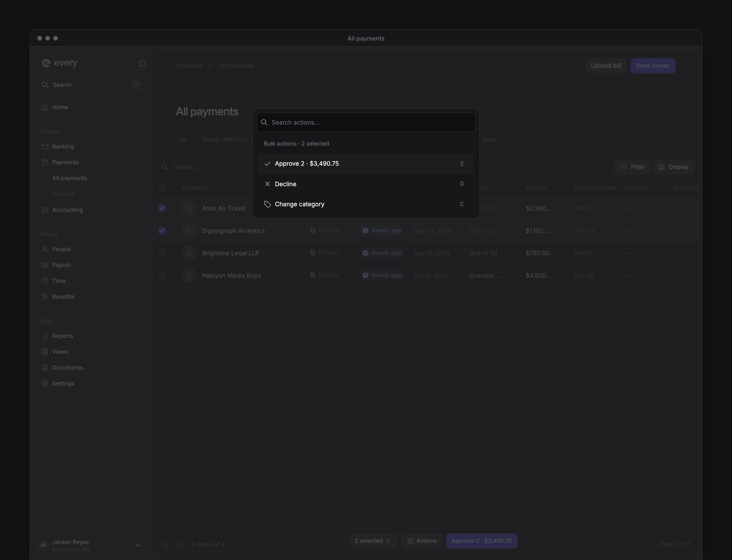Open the Filter dropdown
Image resolution: width=732 pixels, height=560 pixels.
coord(632,167)
